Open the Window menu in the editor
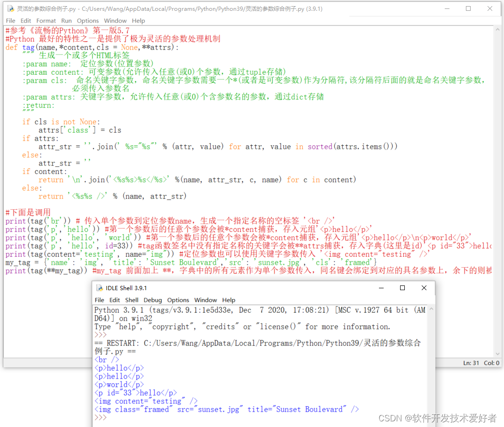The image size is (504, 427). click(115, 21)
